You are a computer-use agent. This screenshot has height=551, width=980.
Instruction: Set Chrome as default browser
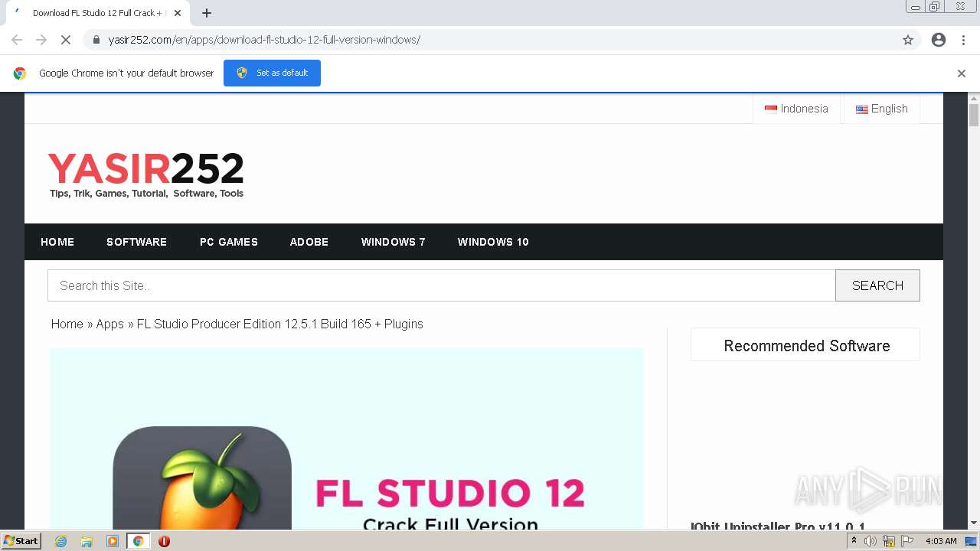coord(272,73)
